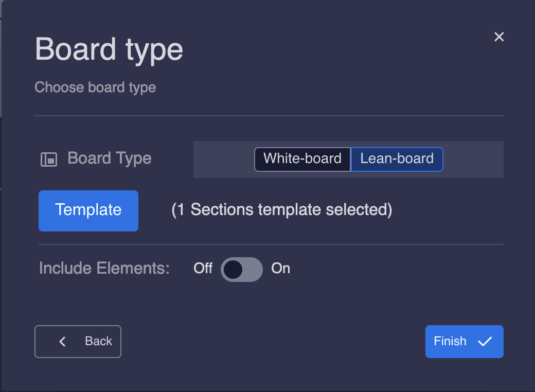Viewport: 535px width, 392px height.
Task: Click the Board Type label text
Action: [109, 158]
